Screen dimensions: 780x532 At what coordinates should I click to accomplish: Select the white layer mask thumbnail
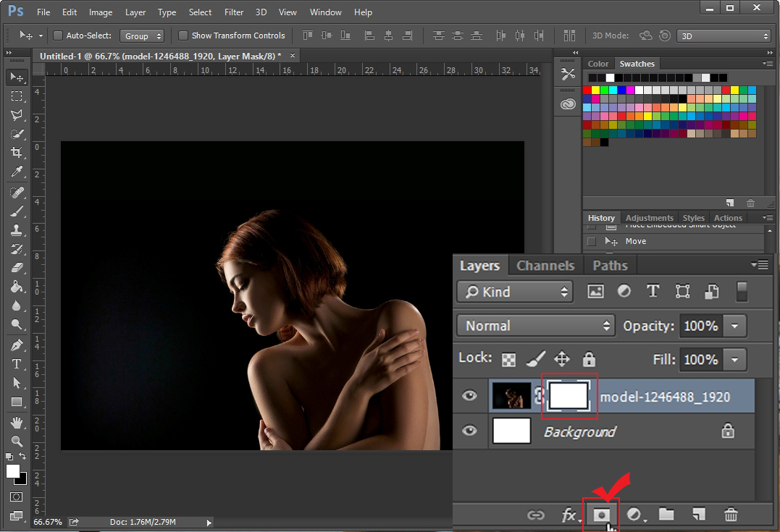(x=569, y=397)
